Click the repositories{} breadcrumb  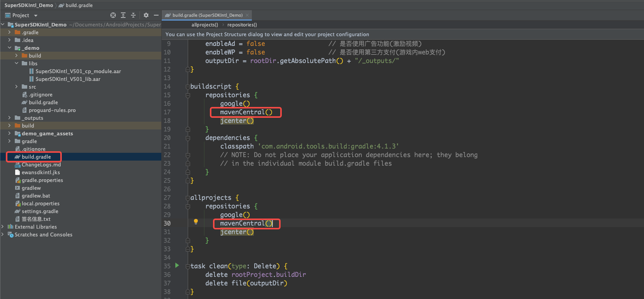coord(242,25)
